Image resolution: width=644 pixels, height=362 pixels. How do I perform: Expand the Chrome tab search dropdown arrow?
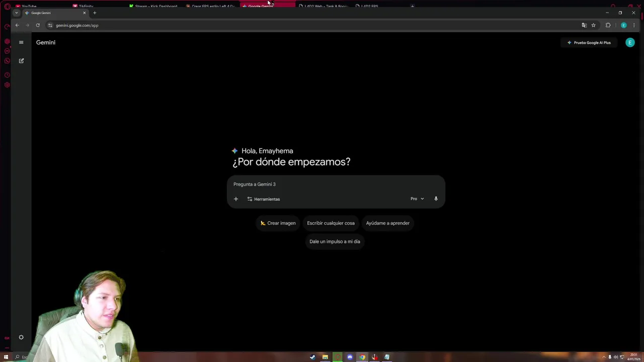[x=17, y=13]
